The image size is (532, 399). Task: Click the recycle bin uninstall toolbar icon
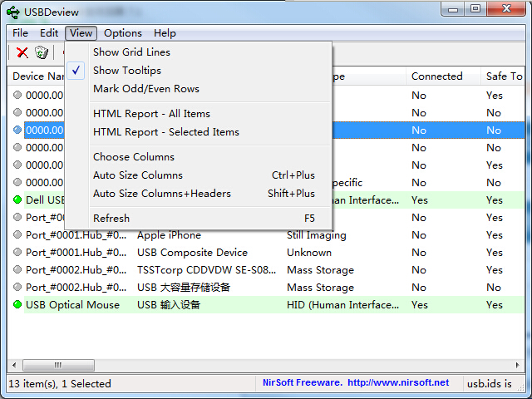[42, 53]
